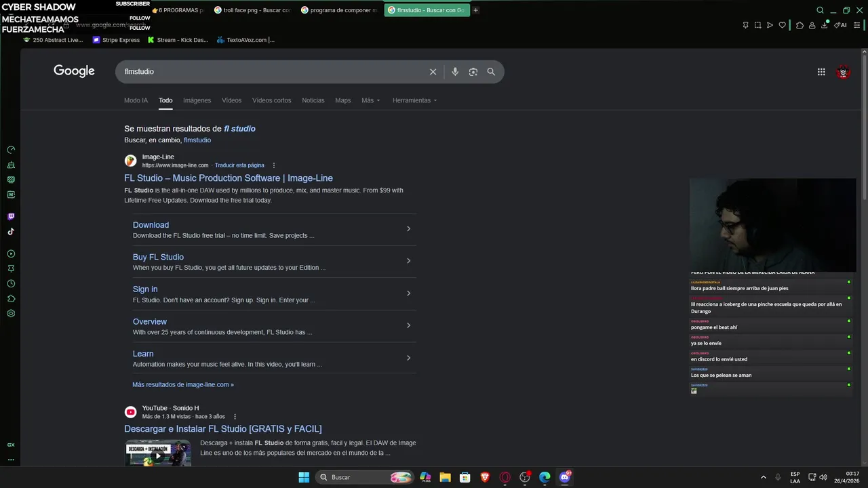Open Twitch in the Opera sidebar

tap(11, 217)
